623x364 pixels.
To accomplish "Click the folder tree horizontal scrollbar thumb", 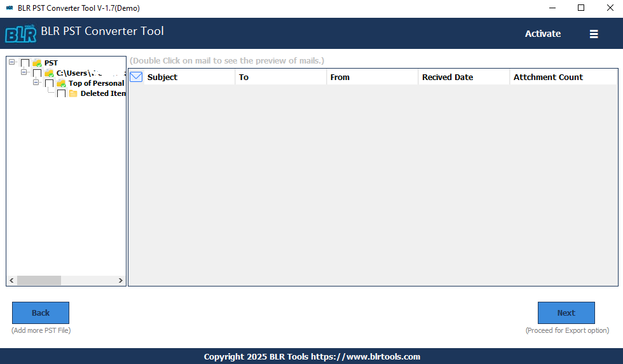I will [39, 280].
